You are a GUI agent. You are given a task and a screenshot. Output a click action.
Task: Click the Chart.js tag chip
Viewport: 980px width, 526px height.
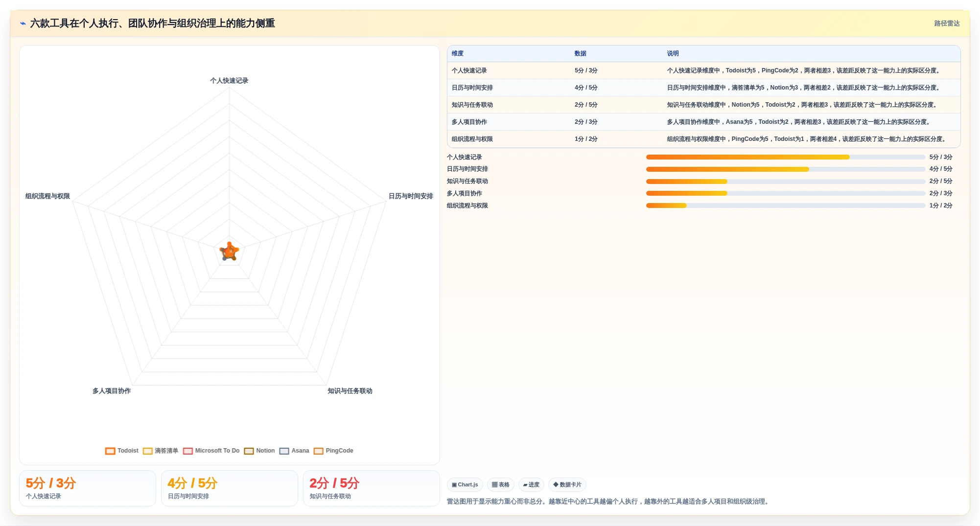pyautogui.click(x=465, y=485)
